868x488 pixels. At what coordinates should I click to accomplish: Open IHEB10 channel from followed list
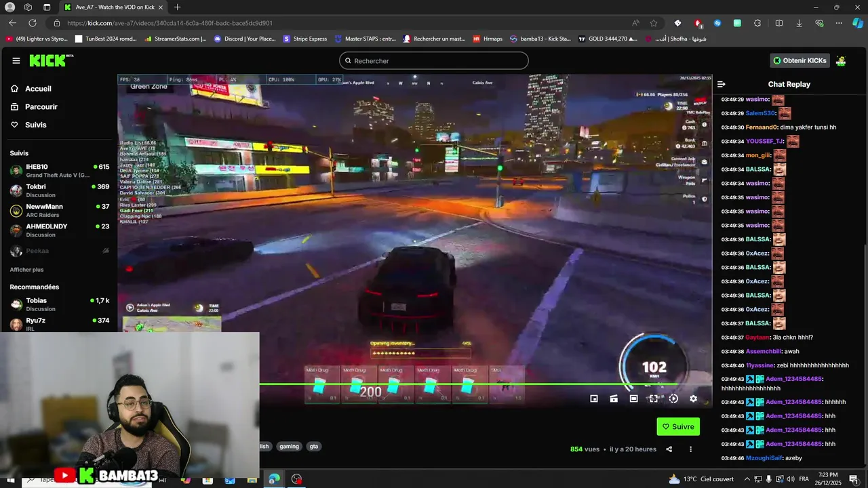tap(59, 170)
